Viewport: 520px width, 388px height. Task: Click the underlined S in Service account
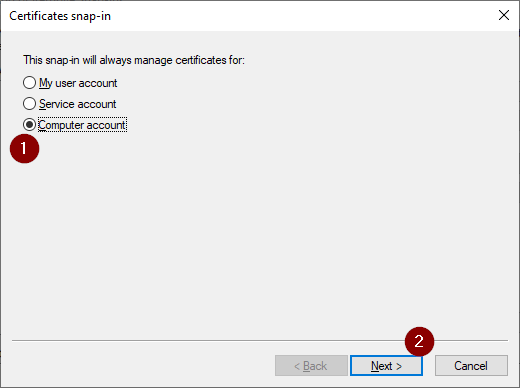coord(42,104)
